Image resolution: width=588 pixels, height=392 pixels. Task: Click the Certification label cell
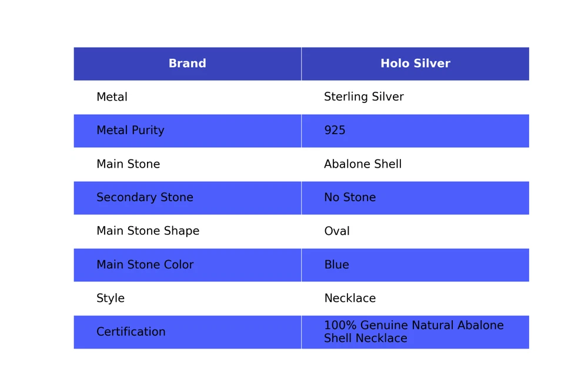pyautogui.click(x=131, y=332)
